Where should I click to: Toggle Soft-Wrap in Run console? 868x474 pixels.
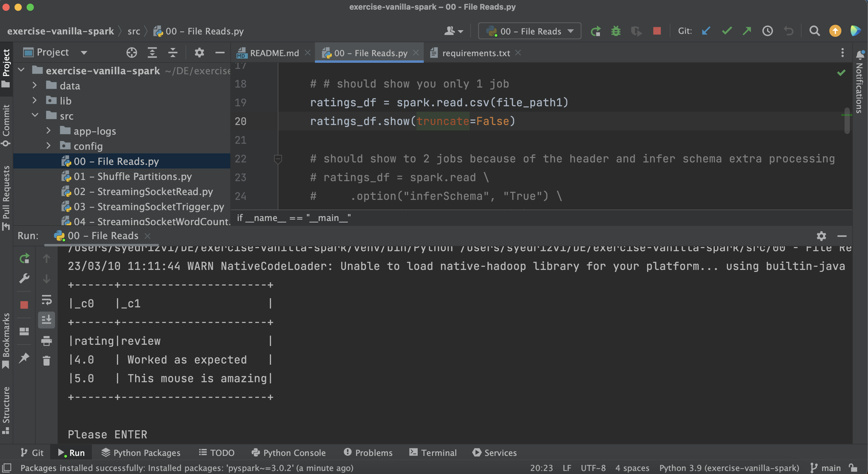[x=47, y=299]
